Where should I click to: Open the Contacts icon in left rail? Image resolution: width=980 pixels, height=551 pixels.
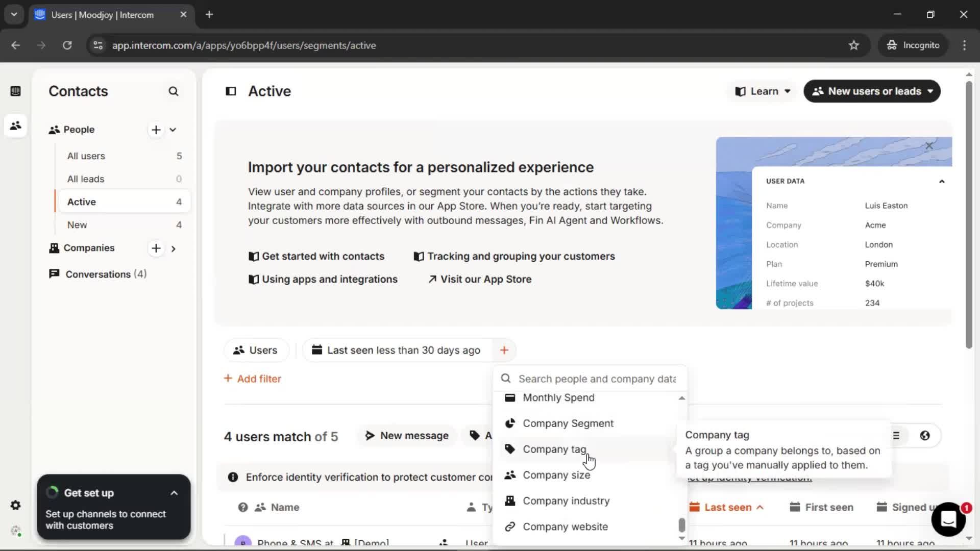15,126
